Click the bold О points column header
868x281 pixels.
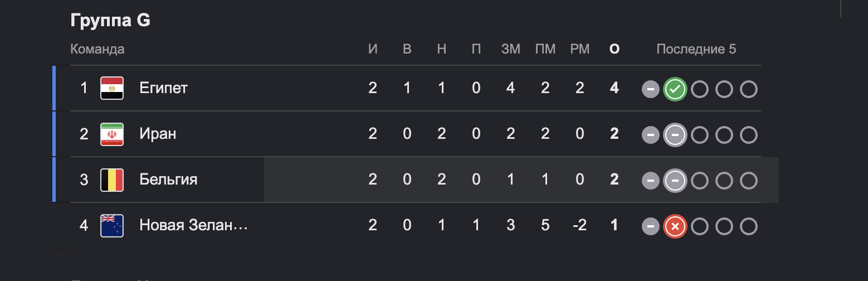coord(615,49)
